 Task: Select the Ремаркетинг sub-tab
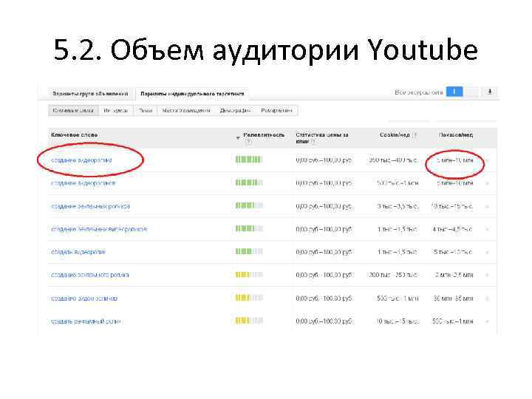[276, 111]
